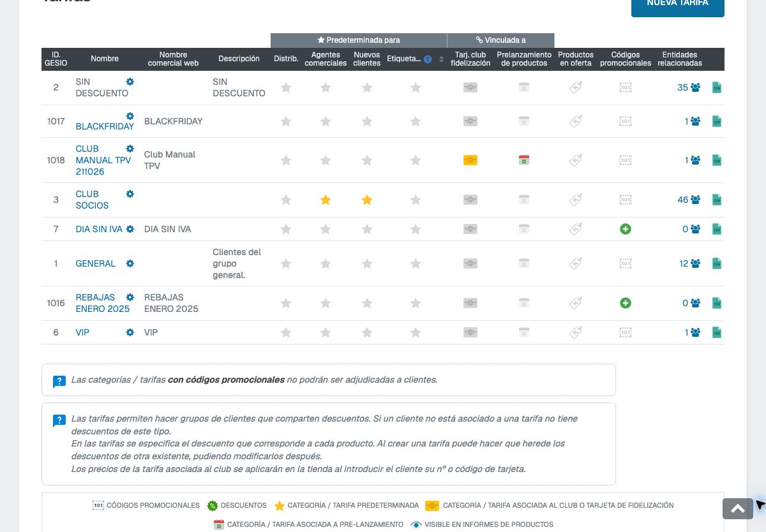Download CSV file for GENERAL row
This screenshot has height=532, width=766.
coord(717,263)
